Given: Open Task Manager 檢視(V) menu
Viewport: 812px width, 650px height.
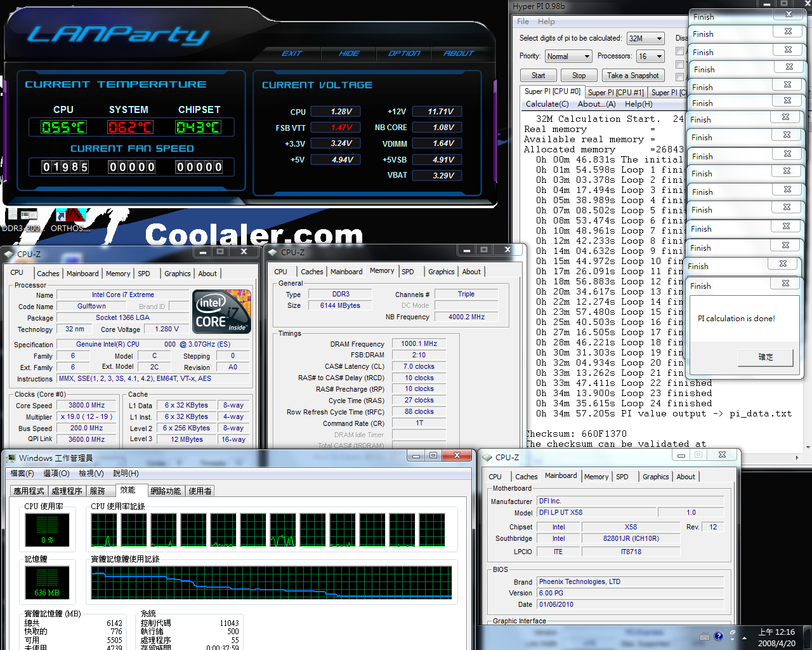Looking at the screenshot, I should pos(91,474).
